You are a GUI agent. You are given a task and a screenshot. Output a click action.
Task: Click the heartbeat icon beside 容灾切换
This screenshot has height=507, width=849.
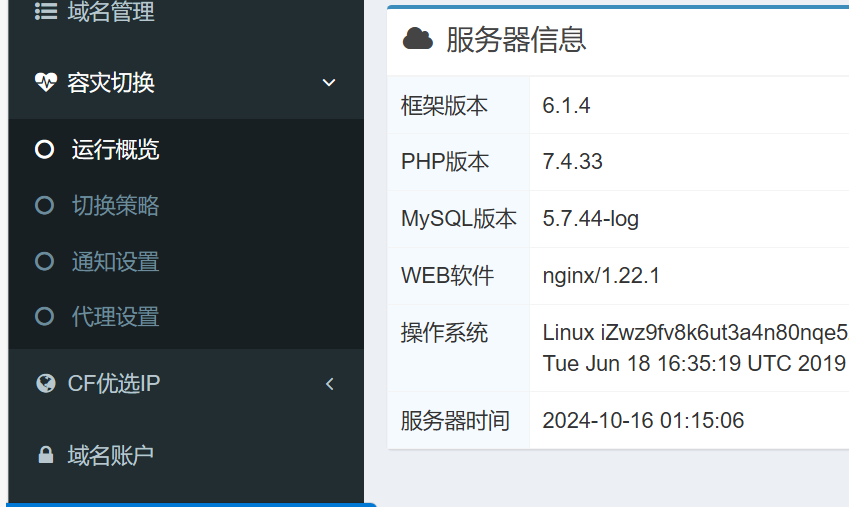pos(46,82)
